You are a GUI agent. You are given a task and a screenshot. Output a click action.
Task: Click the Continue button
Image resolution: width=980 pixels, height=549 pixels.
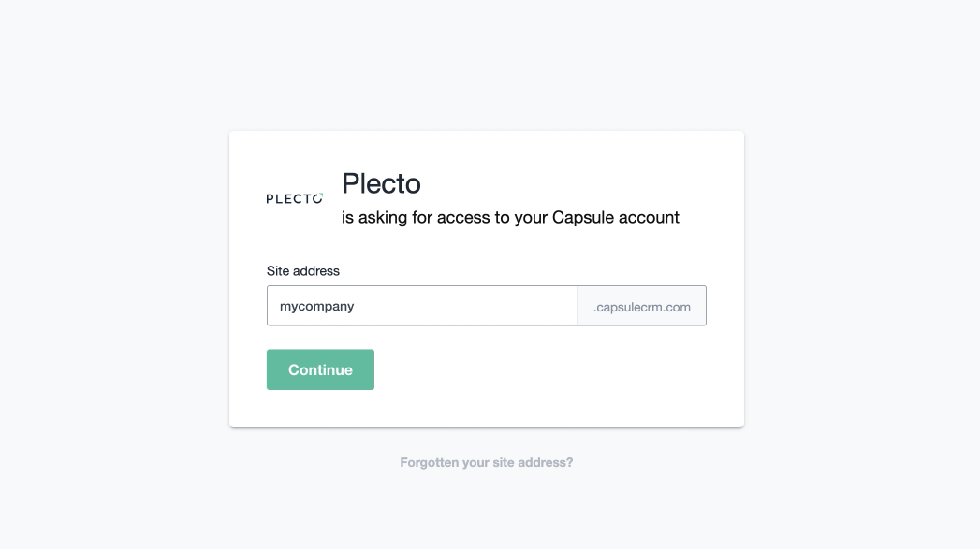tap(320, 369)
